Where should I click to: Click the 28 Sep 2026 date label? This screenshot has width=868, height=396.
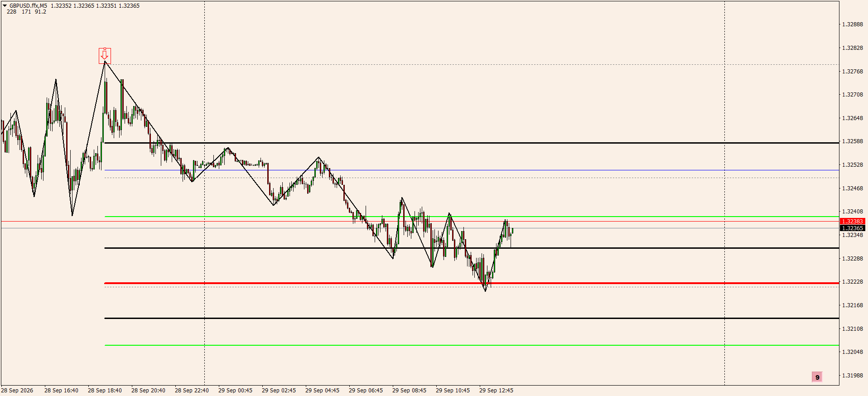point(17,391)
